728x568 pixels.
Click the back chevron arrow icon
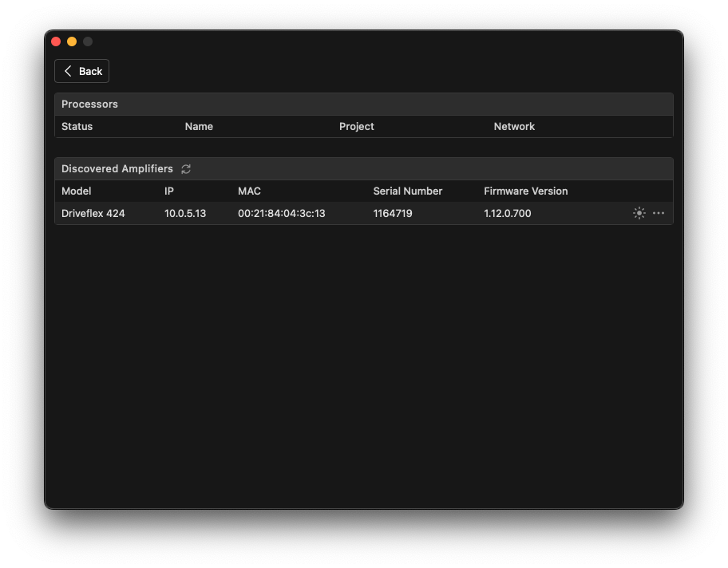(x=68, y=71)
